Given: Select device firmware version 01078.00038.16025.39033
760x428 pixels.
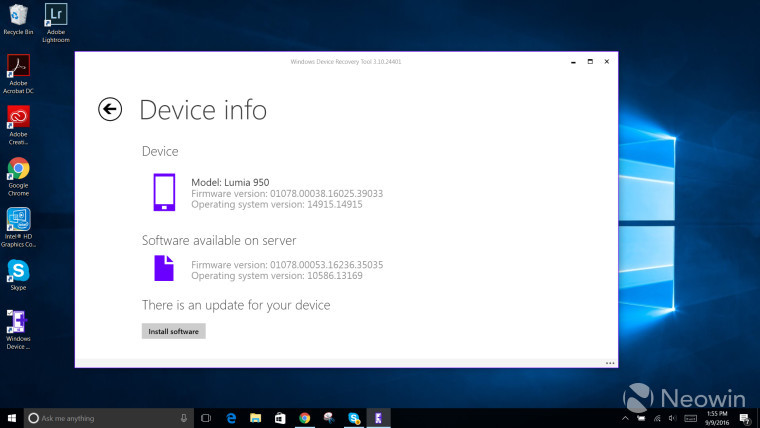Looking at the screenshot, I should coord(326,193).
